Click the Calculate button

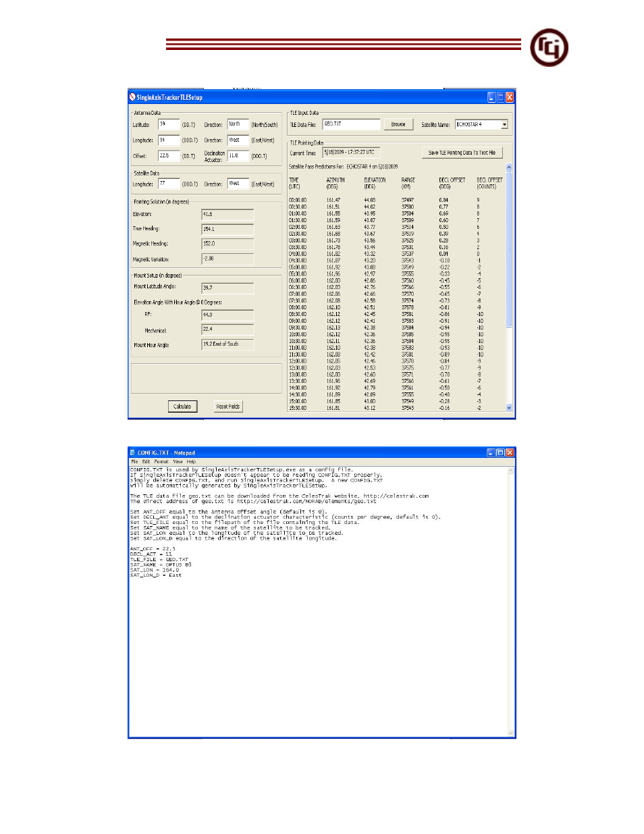click(x=182, y=407)
